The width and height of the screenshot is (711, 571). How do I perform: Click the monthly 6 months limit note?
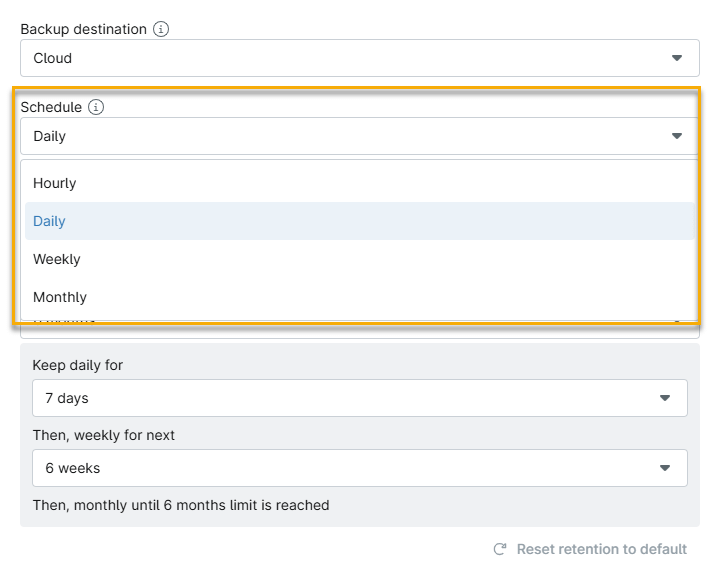pyautogui.click(x=181, y=505)
